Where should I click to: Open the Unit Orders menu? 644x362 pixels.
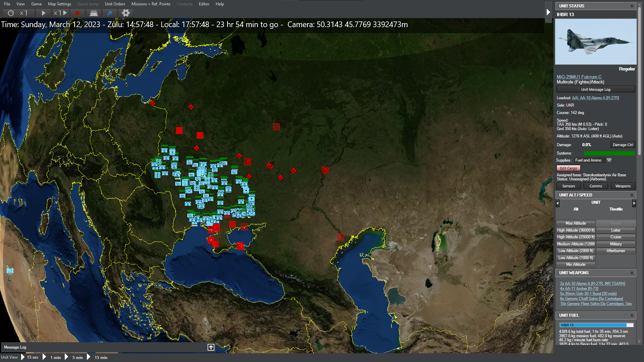click(115, 4)
